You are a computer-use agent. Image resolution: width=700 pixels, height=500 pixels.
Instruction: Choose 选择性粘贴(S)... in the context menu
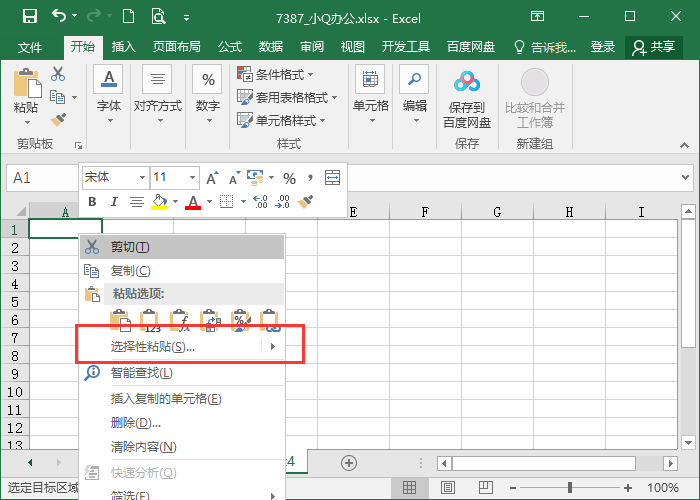pyautogui.click(x=182, y=346)
